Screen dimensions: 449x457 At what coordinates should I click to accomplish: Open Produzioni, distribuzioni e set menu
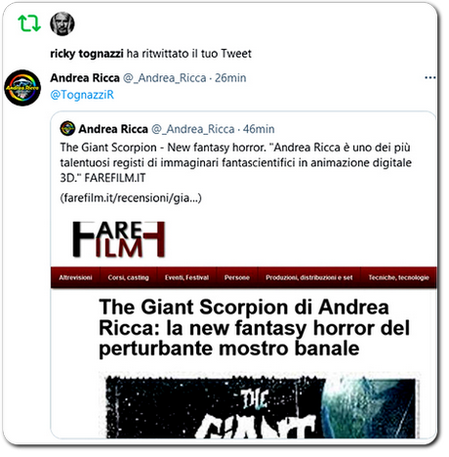[309, 277]
